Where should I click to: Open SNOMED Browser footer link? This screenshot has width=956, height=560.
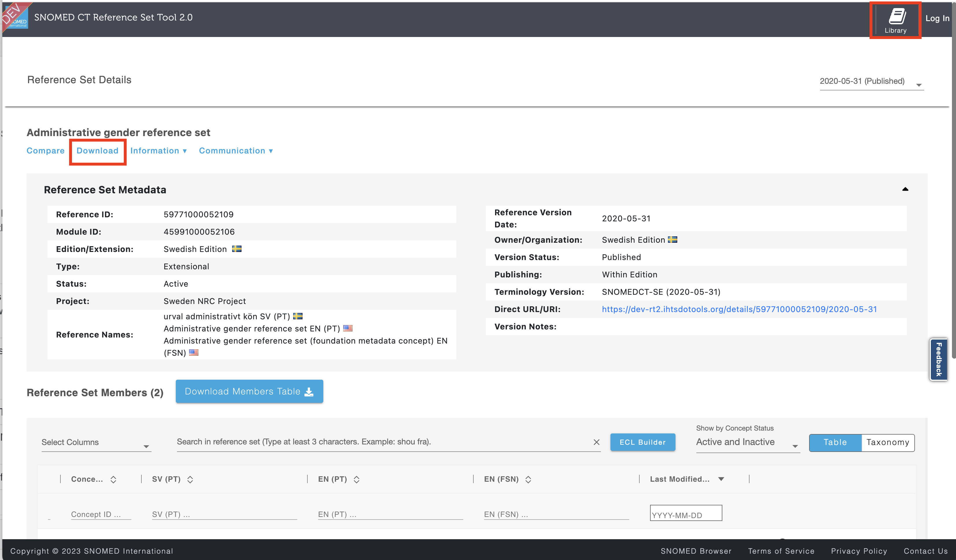696,551
